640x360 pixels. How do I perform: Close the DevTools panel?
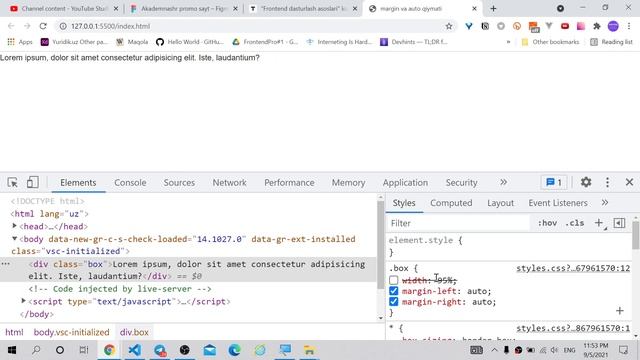tap(629, 182)
